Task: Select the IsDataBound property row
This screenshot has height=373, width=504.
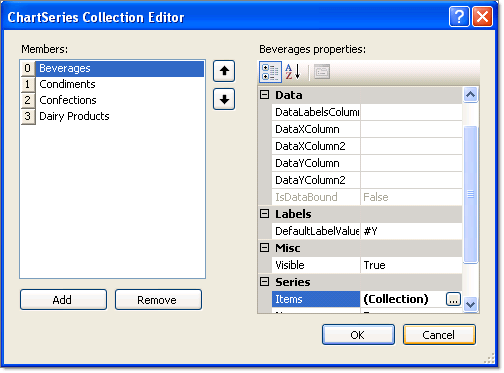Action: coord(367,197)
